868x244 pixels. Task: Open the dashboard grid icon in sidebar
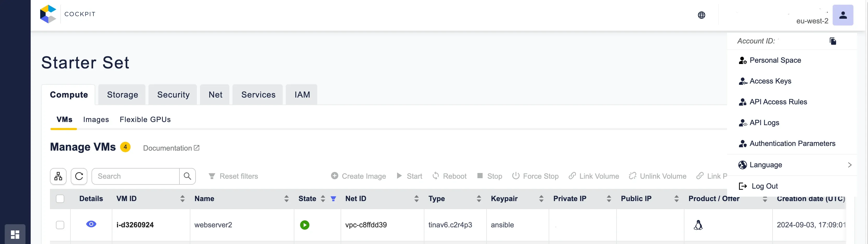[x=15, y=234]
